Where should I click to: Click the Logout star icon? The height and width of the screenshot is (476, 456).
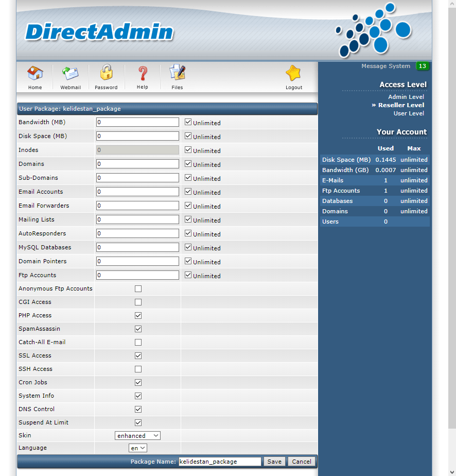(x=293, y=73)
